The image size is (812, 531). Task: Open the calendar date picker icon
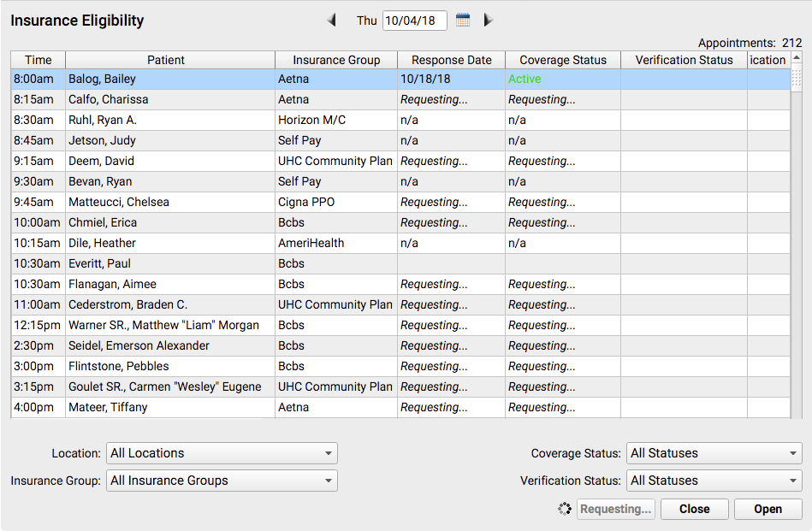point(462,21)
